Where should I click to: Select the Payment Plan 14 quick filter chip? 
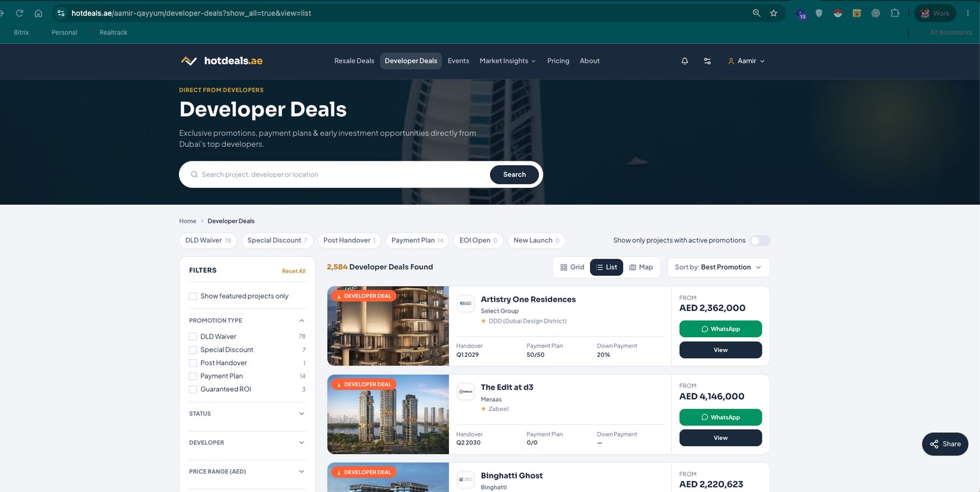pyautogui.click(x=417, y=240)
